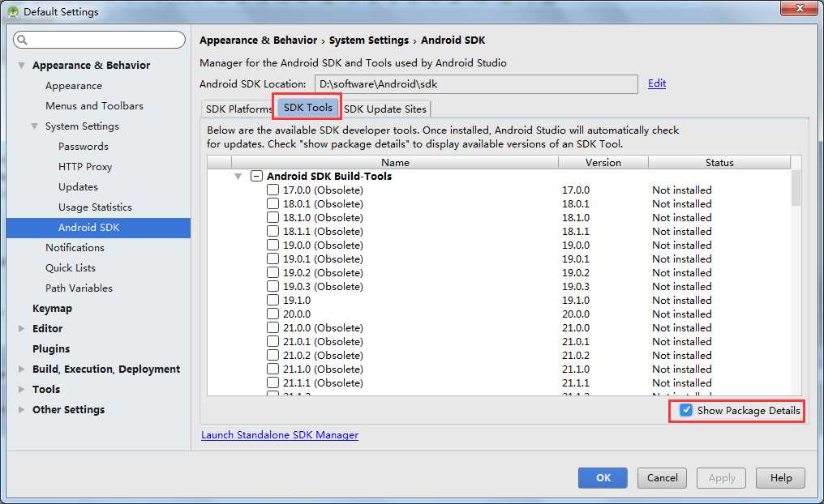Open the Notifications settings page
Image resolution: width=824 pixels, height=504 pixels.
(x=75, y=248)
